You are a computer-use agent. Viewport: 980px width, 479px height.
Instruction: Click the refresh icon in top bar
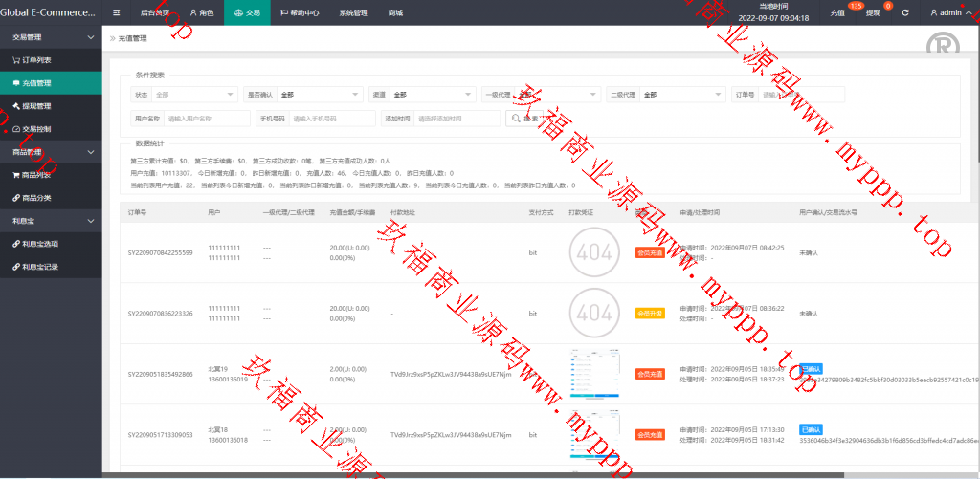click(x=905, y=13)
